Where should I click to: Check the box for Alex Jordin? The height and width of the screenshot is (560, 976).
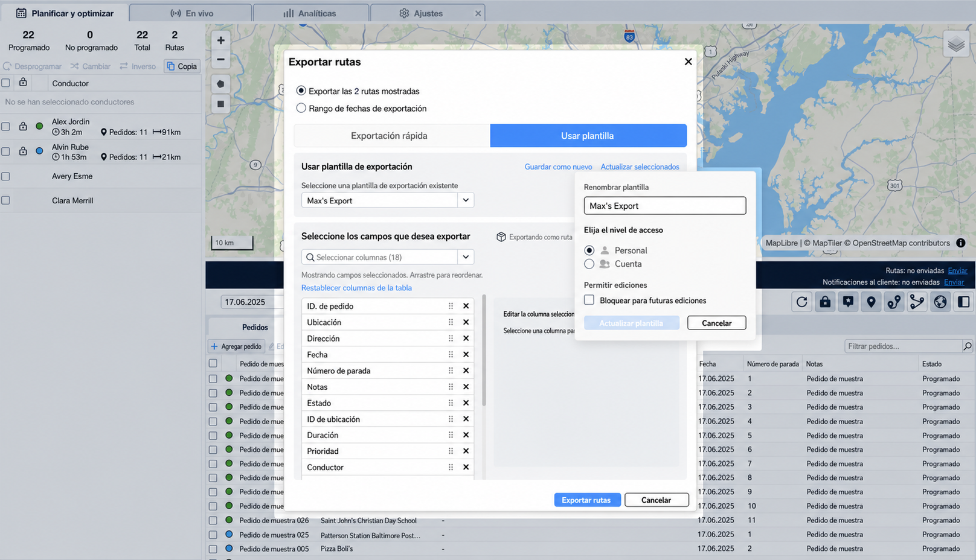point(5,126)
